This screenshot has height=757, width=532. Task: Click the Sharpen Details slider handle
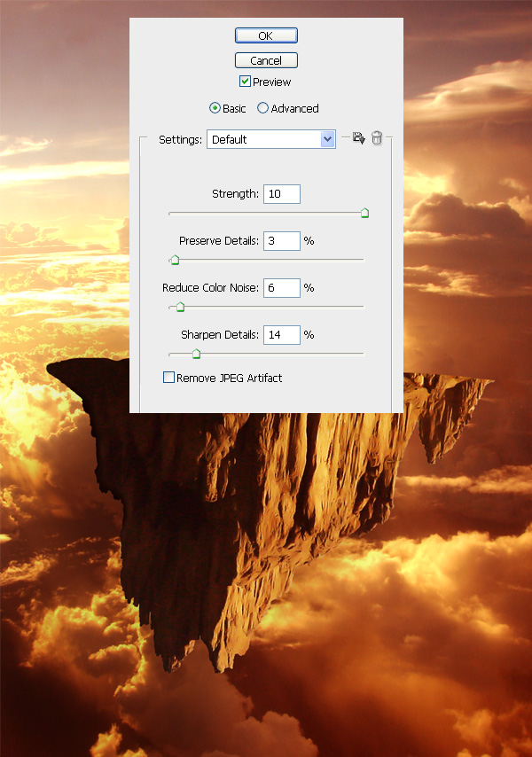point(197,354)
